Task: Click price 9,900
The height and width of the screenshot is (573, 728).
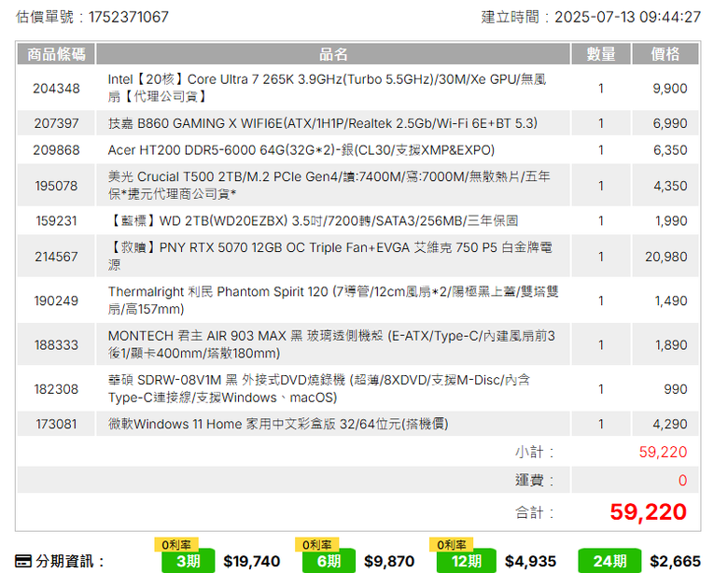Action: (x=669, y=89)
